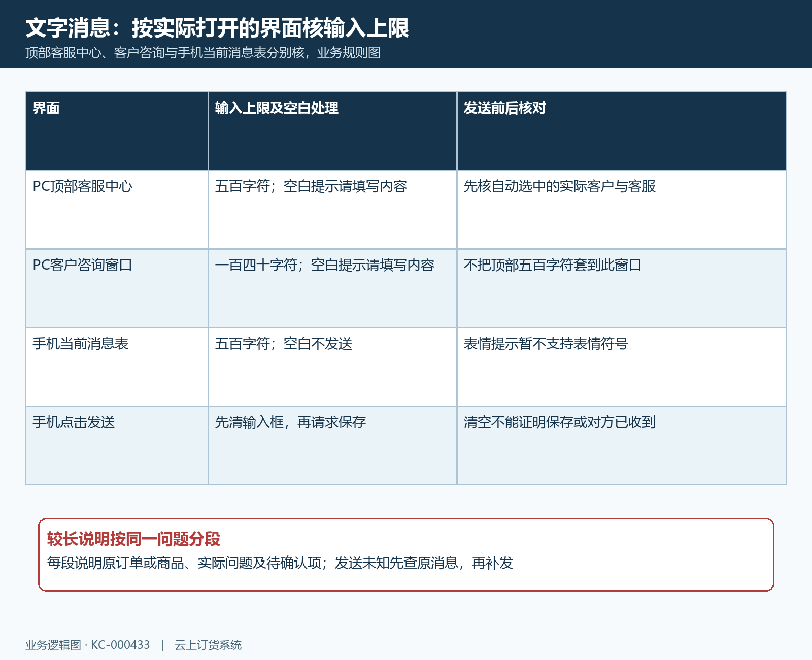
Task: Click 五百字符;空白不发送 cell
Action: pos(332,367)
